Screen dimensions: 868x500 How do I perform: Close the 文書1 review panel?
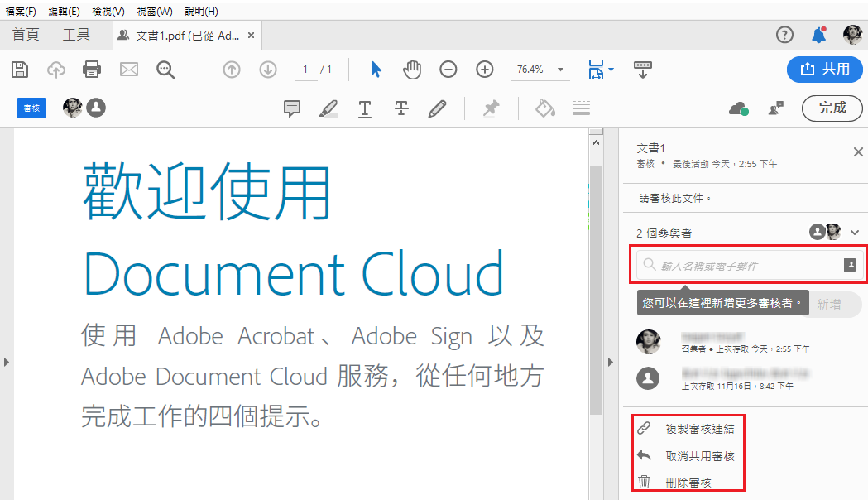tap(857, 151)
